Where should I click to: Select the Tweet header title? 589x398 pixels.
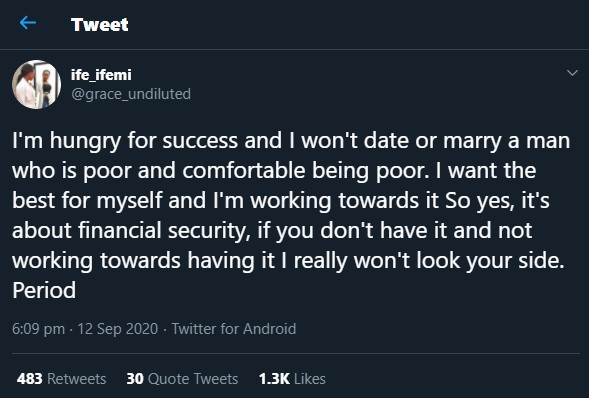click(100, 25)
